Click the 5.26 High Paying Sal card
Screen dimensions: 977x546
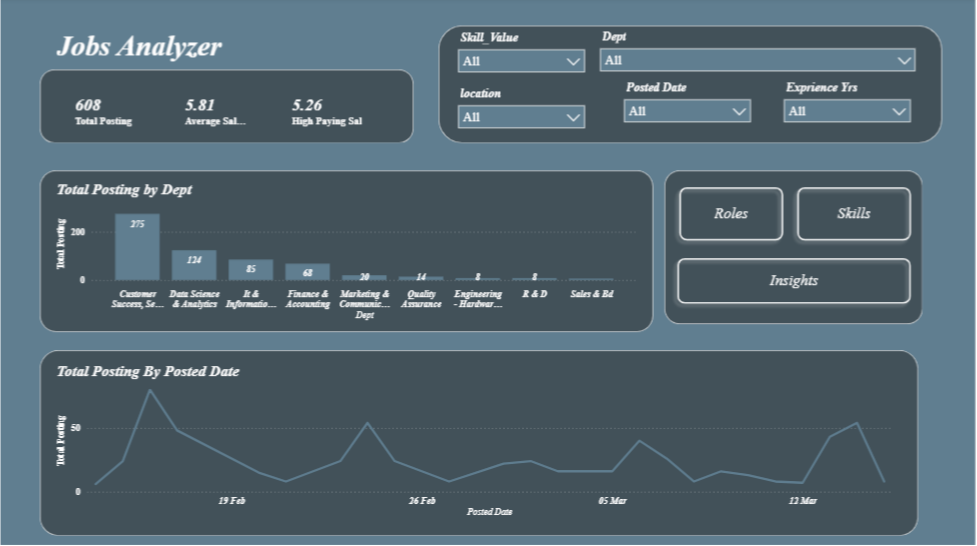pos(326,112)
